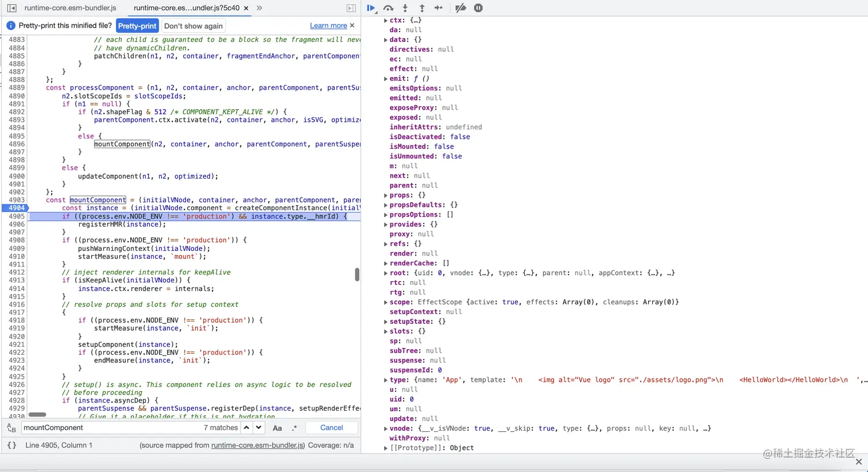Open source-mapped runtime-core.esm-bundler.js link
Image resolution: width=868 pixels, height=472 pixels.
point(258,446)
